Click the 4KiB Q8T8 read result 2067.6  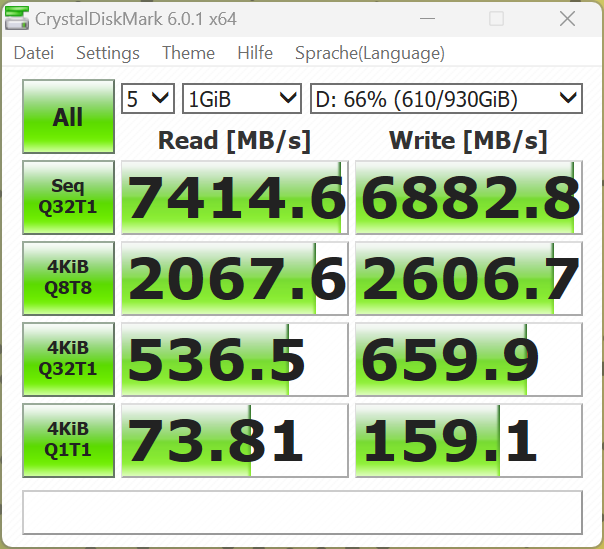[235, 278]
